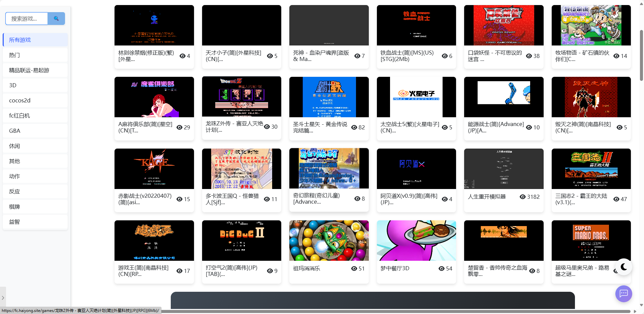The height and width of the screenshot is (314, 644).
Task: Open the fc红白机 category
Action: 35,116
